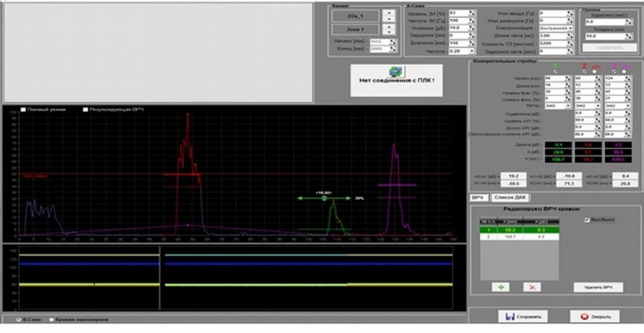Click the floppy disk icon on Сохранить
This screenshot has height=333, width=644.
click(510, 317)
